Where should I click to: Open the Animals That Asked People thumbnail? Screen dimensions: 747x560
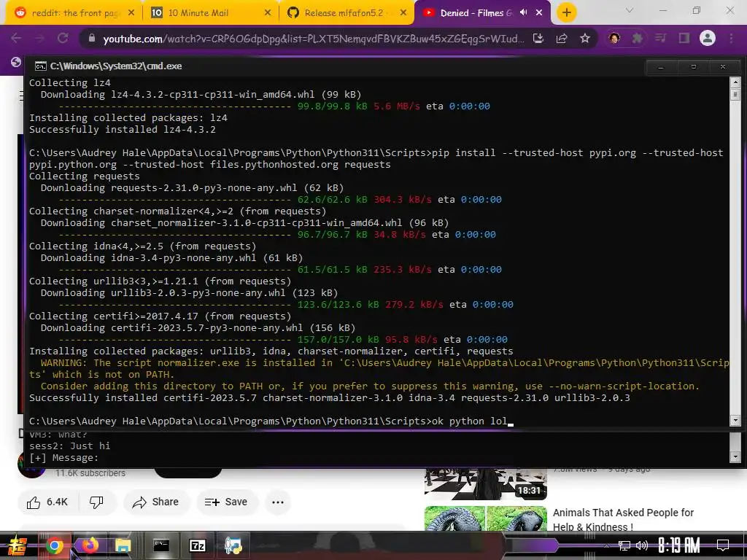point(485,518)
